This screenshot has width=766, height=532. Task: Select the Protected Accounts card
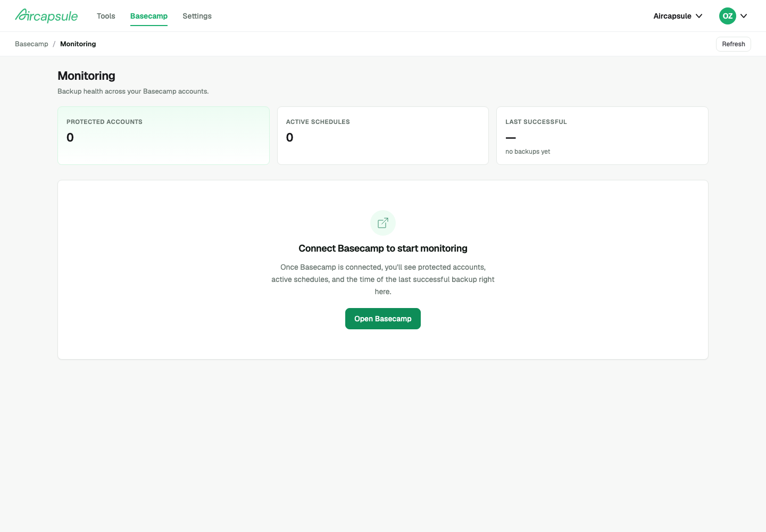pyautogui.click(x=163, y=136)
